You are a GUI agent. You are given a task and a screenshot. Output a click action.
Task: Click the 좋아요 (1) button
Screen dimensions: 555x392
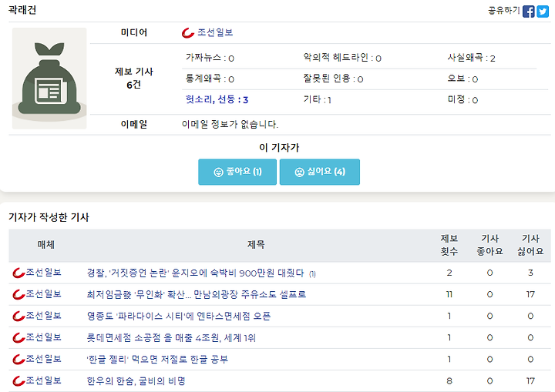pyautogui.click(x=237, y=172)
